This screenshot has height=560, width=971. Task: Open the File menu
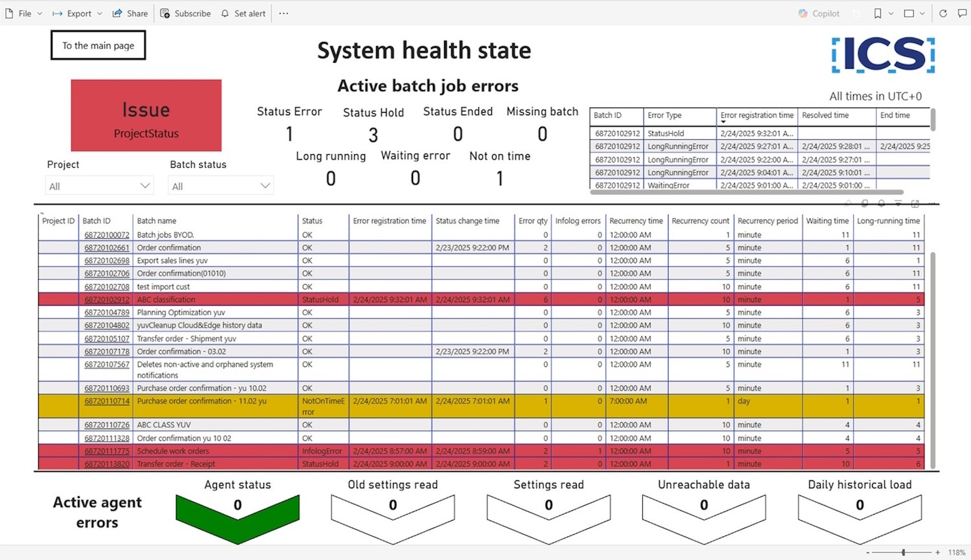tap(24, 13)
